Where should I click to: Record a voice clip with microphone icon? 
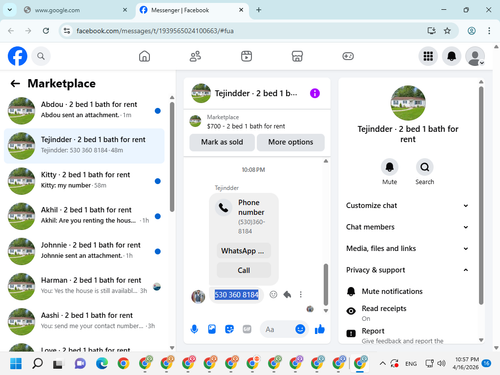[x=194, y=330]
